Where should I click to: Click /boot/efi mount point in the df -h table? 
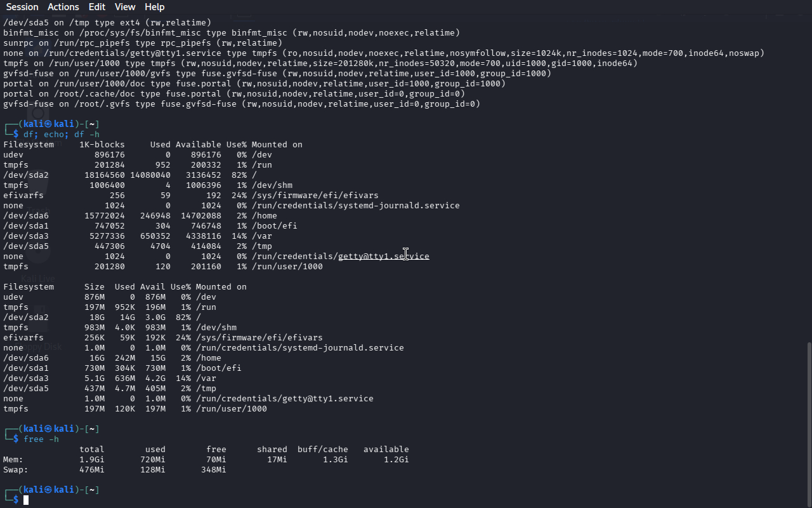click(x=218, y=368)
